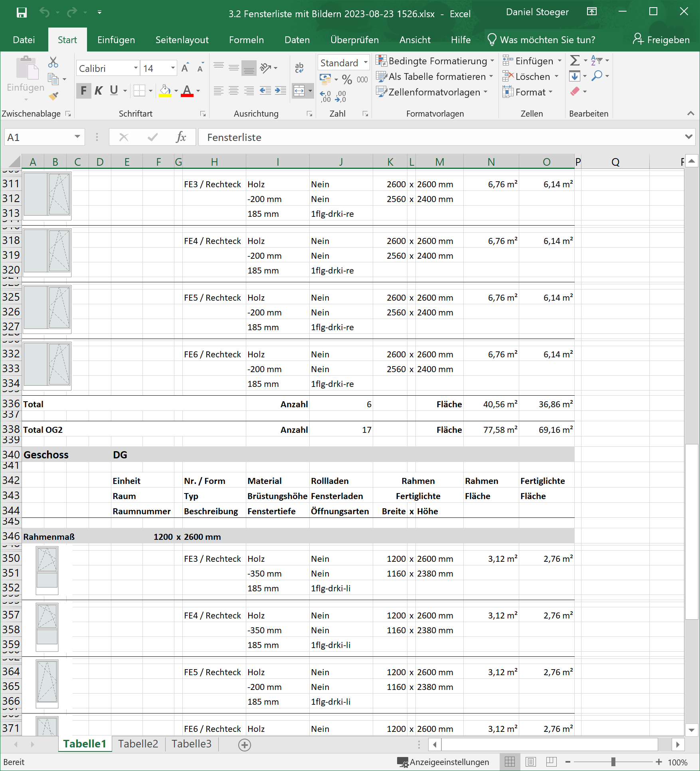Toggle bottom vertical alignment
This screenshot has width=700, height=771.
pyautogui.click(x=249, y=68)
